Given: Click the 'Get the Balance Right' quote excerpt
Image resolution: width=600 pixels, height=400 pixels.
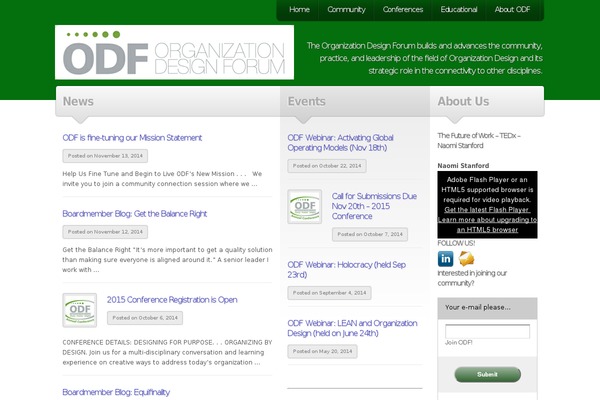Looking at the screenshot, I should tap(167, 260).
